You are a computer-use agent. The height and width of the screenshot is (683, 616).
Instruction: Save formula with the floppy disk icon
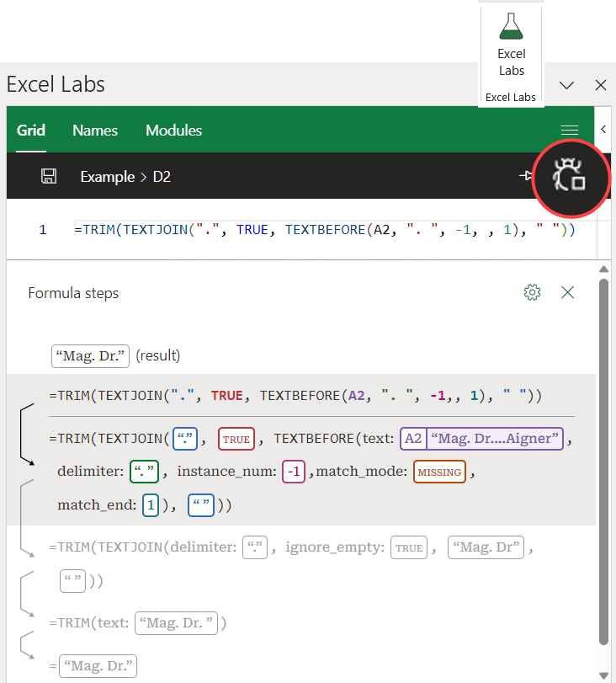[x=49, y=176]
